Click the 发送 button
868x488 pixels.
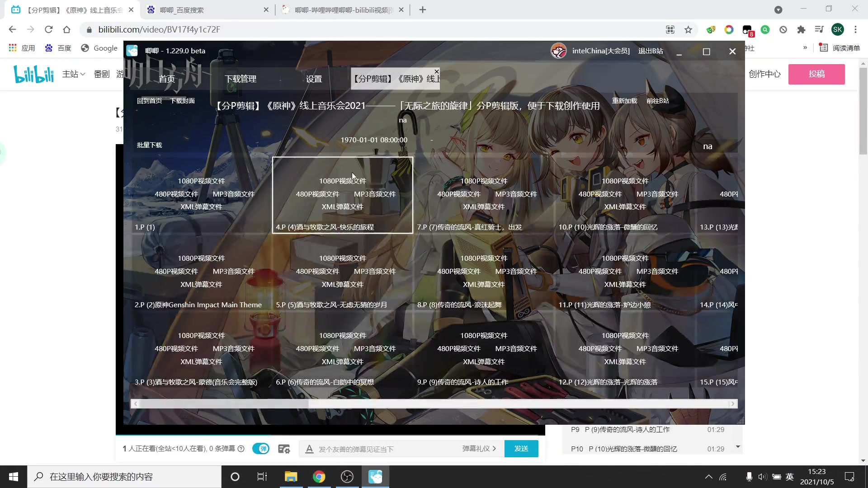521,449
